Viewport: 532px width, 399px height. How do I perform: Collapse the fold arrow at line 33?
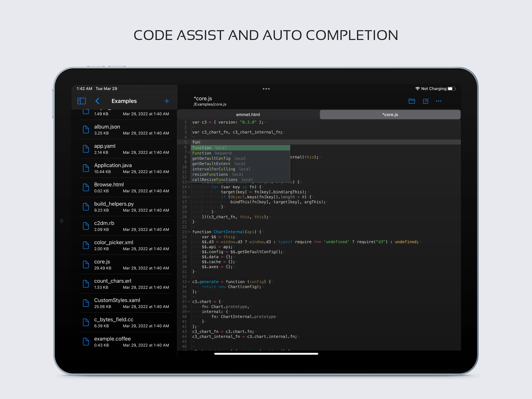point(189,282)
